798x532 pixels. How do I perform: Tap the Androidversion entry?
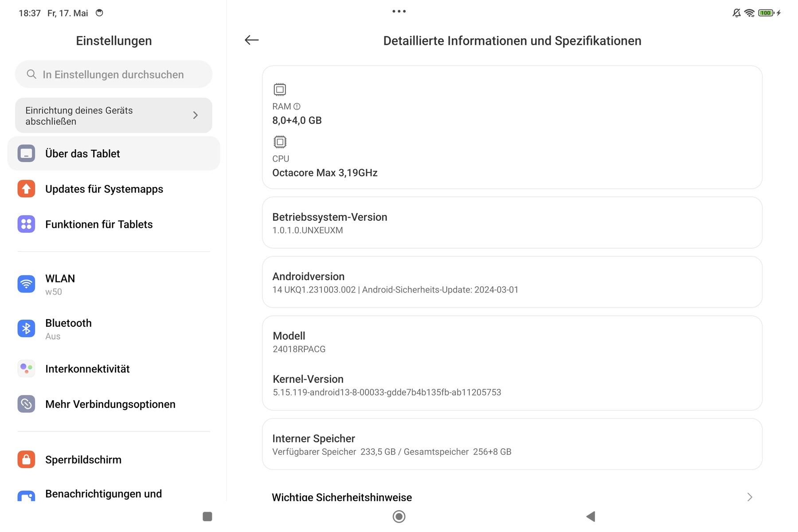[512, 282]
